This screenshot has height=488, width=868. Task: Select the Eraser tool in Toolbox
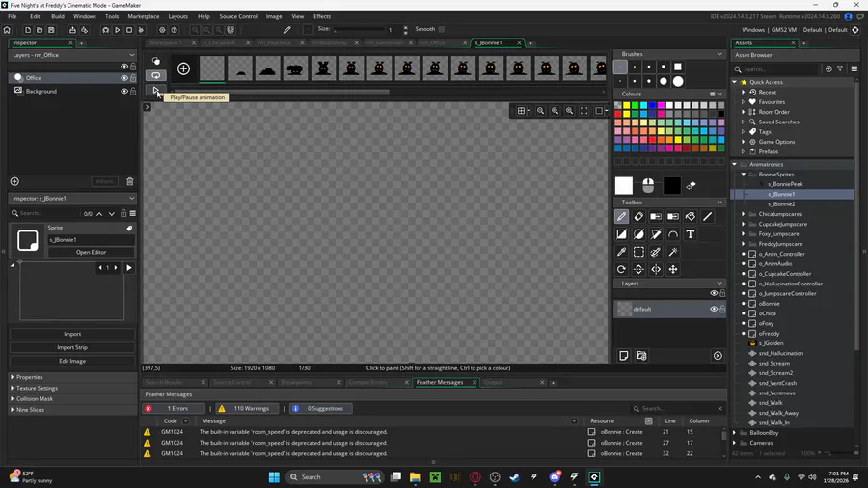tap(638, 217)
